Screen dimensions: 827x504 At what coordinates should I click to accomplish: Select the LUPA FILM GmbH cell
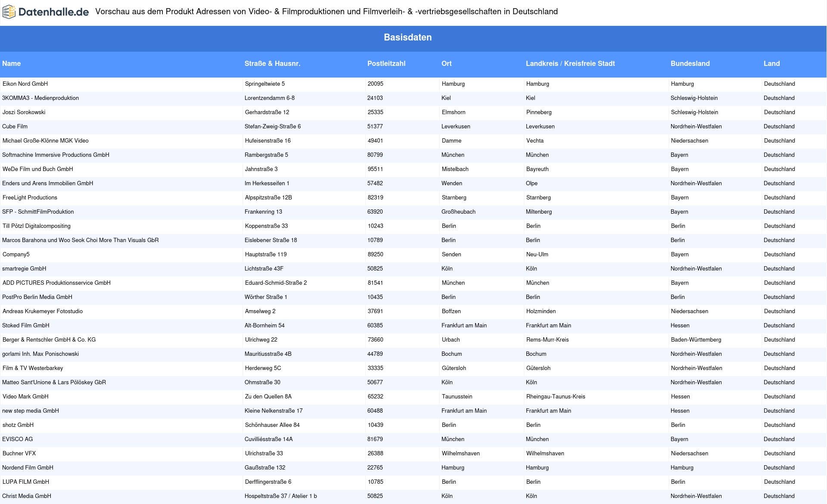click(26, 482)
